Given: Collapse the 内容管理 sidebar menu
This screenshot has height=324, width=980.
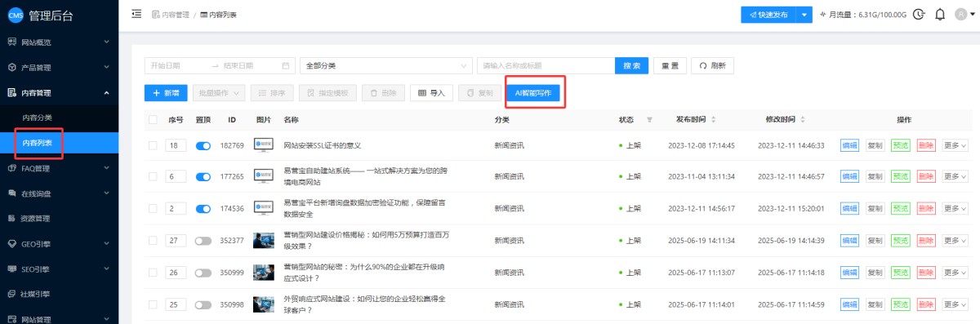Looking at the screenshot, I should [59, 92].
